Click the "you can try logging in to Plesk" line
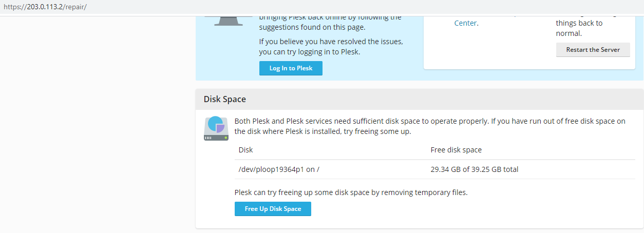This screenshot has width=644, height=233. (x=310, y=52)
